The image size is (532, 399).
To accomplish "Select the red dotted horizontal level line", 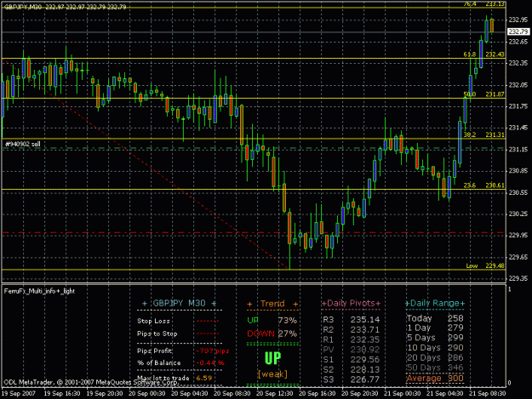I will tap(254, 233).
